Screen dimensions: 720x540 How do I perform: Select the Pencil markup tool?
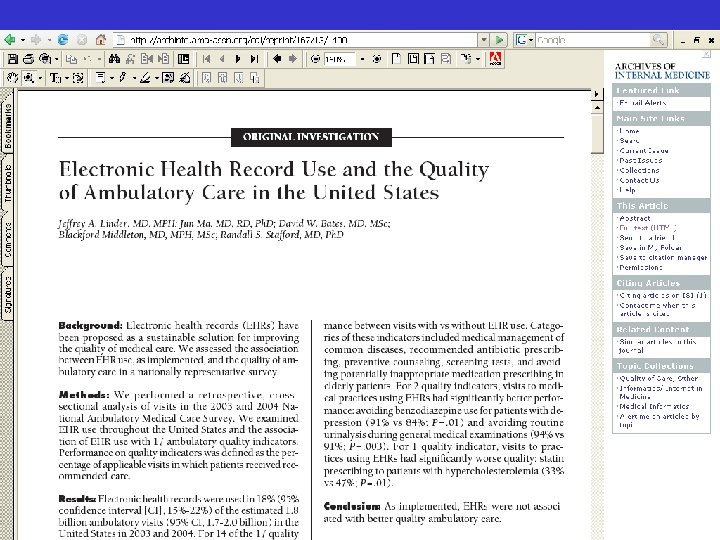(x=122, y=78)
